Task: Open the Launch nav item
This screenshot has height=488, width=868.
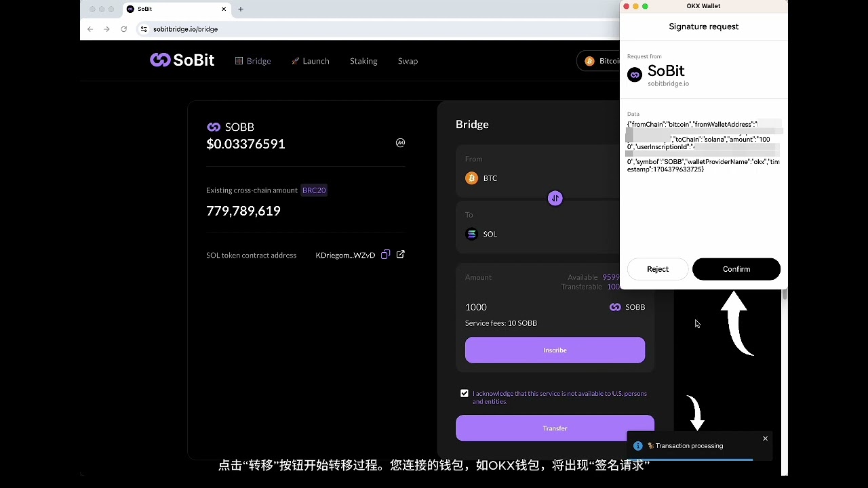Action: click(311, 61)
